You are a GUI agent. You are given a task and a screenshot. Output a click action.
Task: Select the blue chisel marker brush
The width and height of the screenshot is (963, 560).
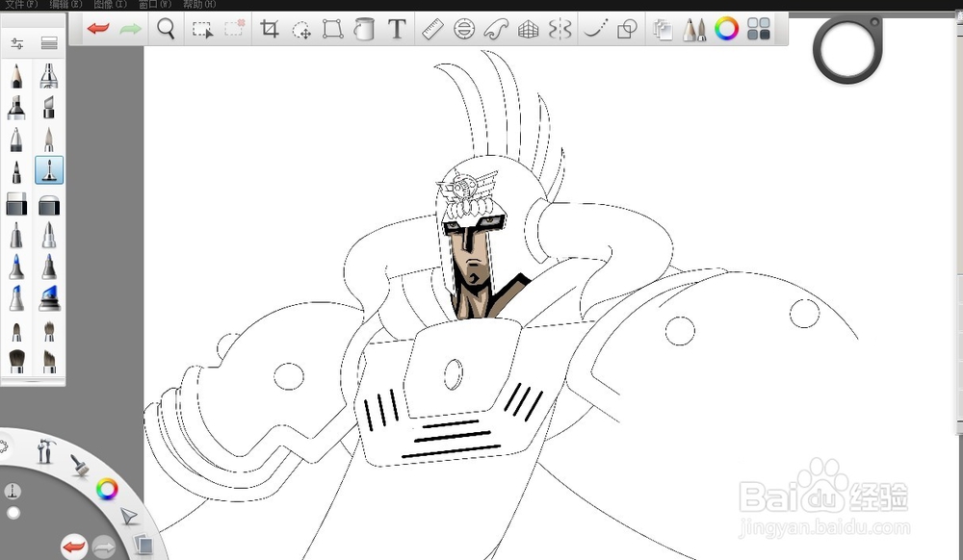(x=16, y=298)
